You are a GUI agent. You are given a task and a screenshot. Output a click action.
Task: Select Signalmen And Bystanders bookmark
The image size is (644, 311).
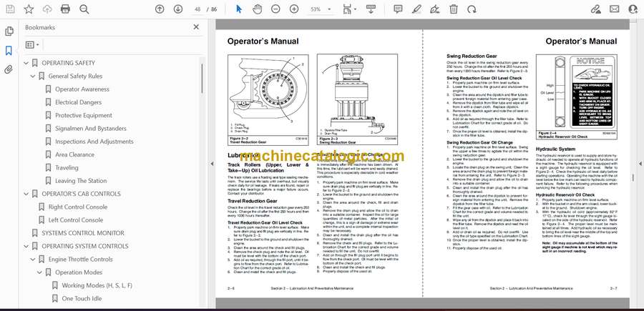(91, 129)
